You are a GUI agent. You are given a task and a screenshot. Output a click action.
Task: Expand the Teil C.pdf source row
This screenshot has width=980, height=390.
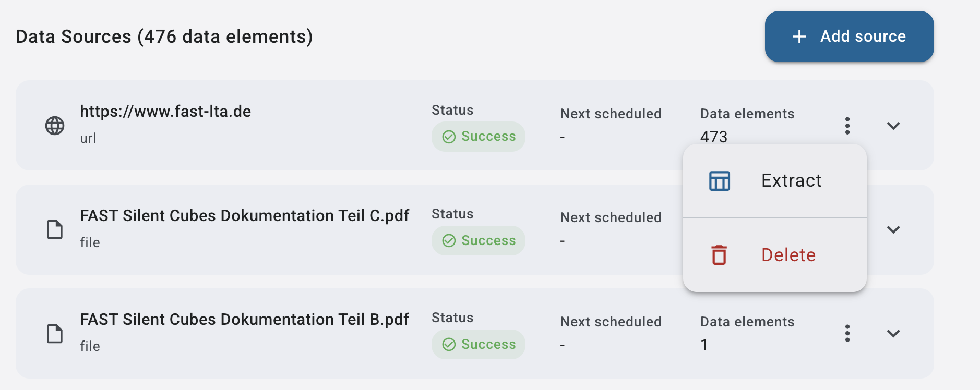893,229
